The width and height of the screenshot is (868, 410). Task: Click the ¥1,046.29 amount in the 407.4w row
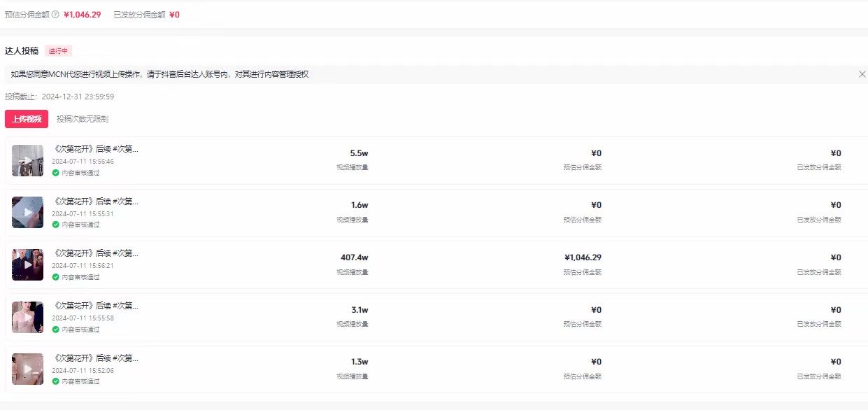583,257
